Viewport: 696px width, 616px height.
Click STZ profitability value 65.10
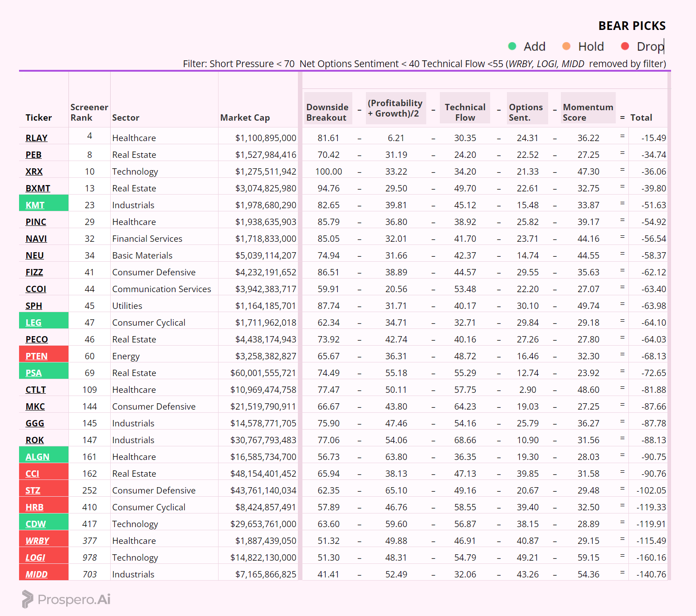pyautogui.click(x=396, y=490)
